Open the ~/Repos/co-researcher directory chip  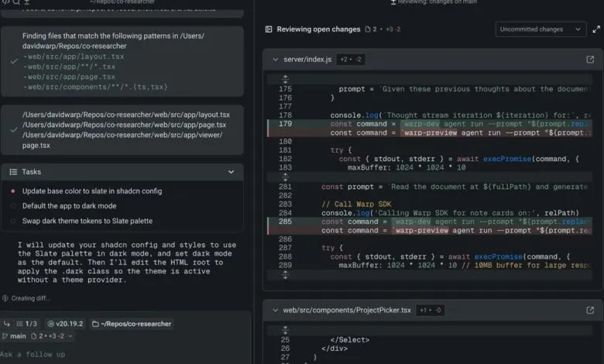pos(132,324)
